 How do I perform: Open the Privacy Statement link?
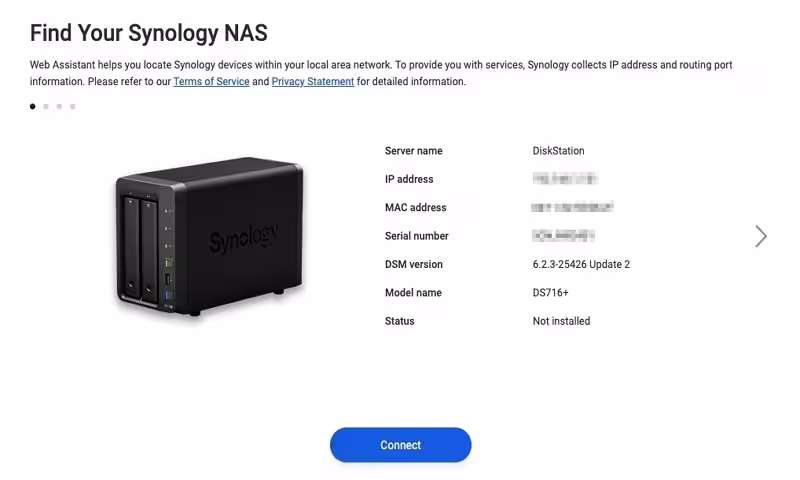pyautogui.click(x=313, y=82)
